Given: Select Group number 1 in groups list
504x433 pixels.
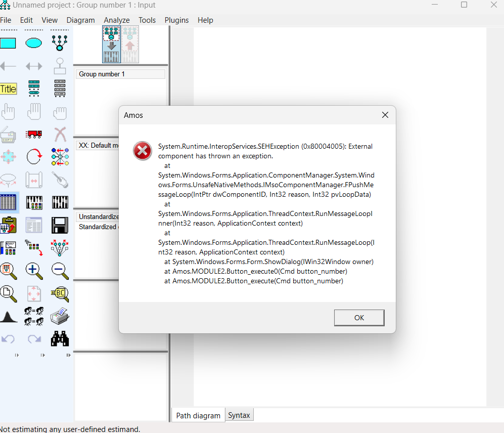Looking at the screenshot, I should pyautogui.click(x=120, y=74).
